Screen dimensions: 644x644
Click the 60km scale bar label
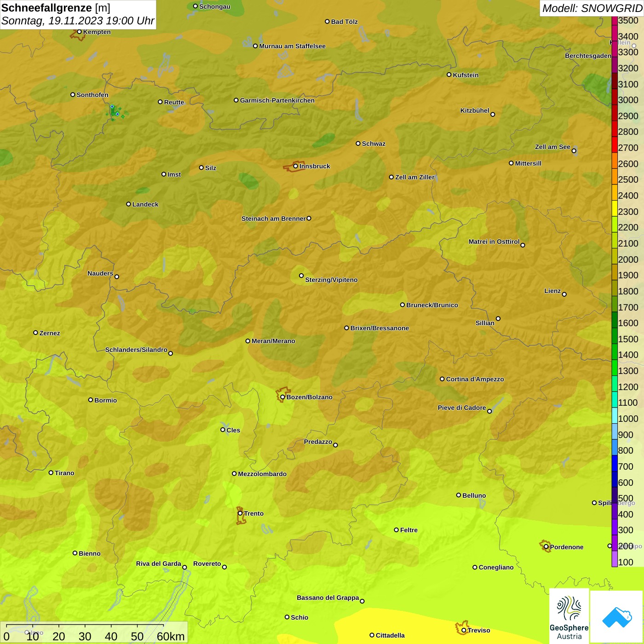tap(171, 636)
